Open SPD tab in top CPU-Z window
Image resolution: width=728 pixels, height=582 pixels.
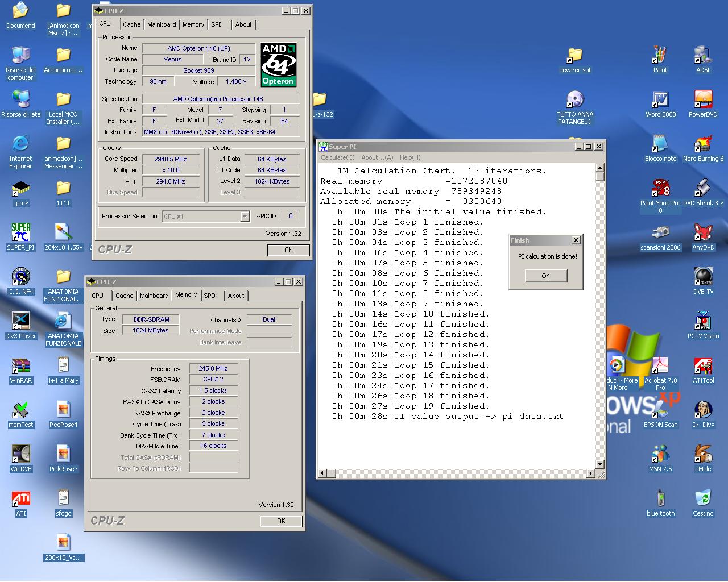[217, 24]
